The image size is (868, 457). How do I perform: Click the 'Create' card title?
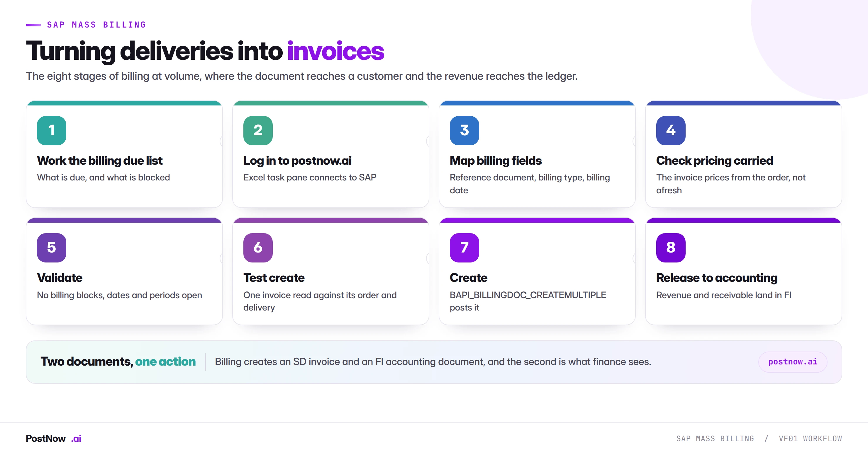[468, 278]
